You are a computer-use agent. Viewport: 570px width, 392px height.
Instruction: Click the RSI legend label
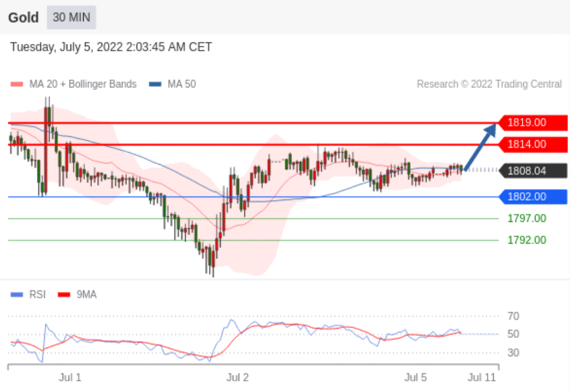[38, 294]
